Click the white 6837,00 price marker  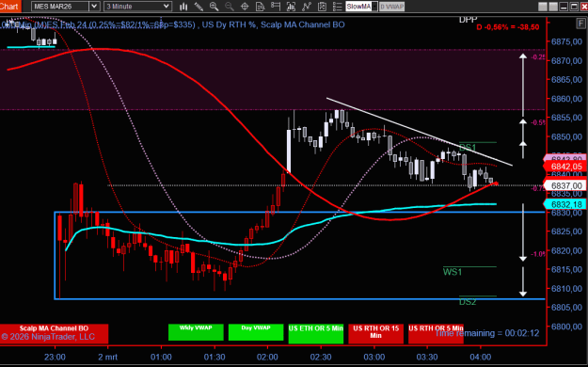click(564, 185)
